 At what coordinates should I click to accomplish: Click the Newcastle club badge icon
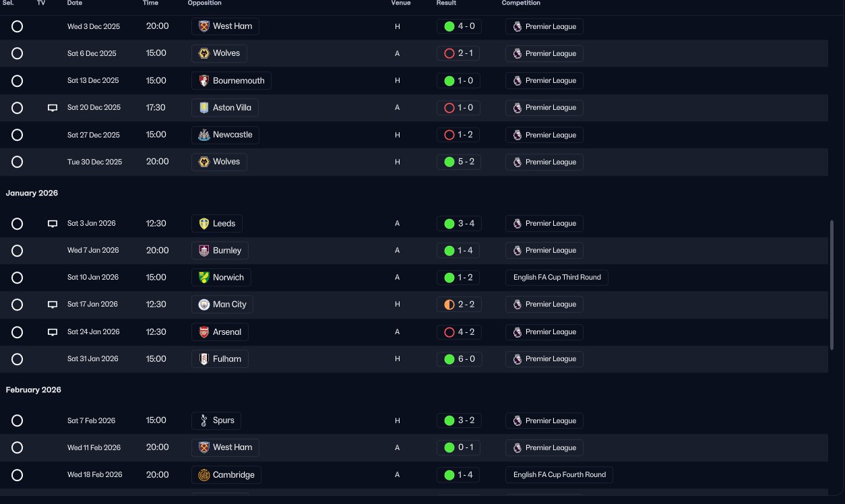204,135
